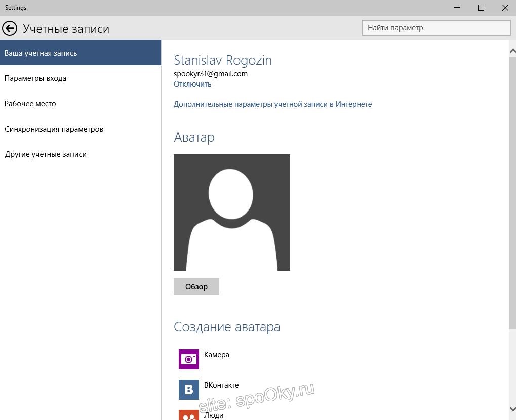Click the default avatar picture
The height and width of the screenshot is (420, 516).
coord(232,213)
